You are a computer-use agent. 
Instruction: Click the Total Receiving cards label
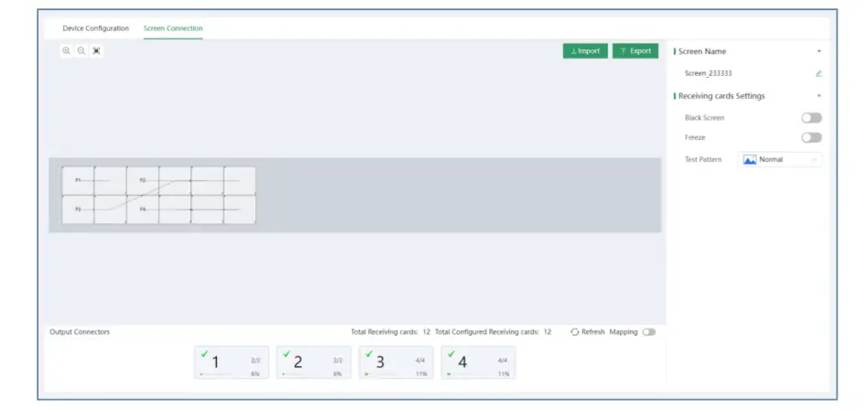(x=385, y=332)
